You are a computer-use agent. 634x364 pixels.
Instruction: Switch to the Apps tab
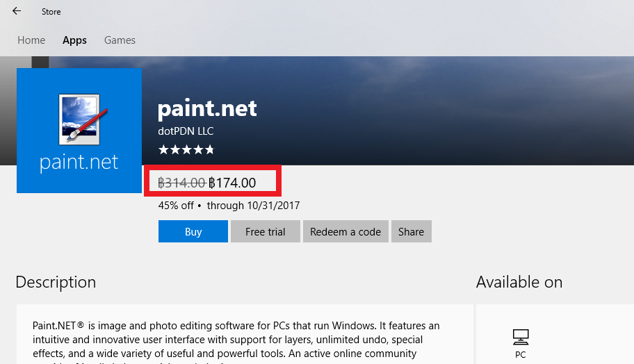click(x=74, y=40)
